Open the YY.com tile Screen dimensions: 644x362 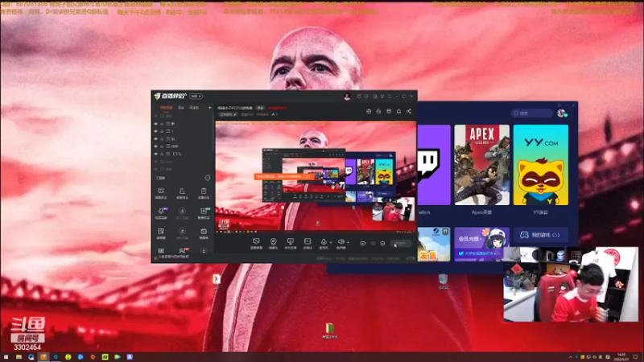click(541, 165)
